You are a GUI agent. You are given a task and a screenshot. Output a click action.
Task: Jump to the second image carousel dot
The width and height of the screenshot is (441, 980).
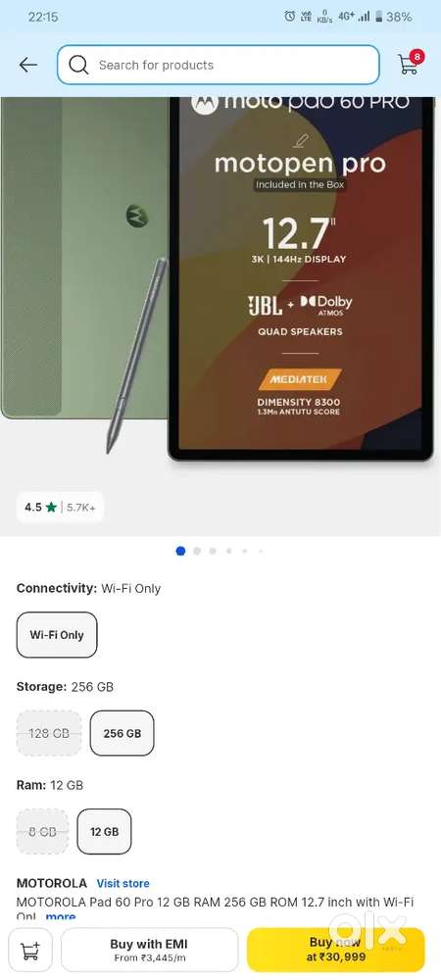197,551
